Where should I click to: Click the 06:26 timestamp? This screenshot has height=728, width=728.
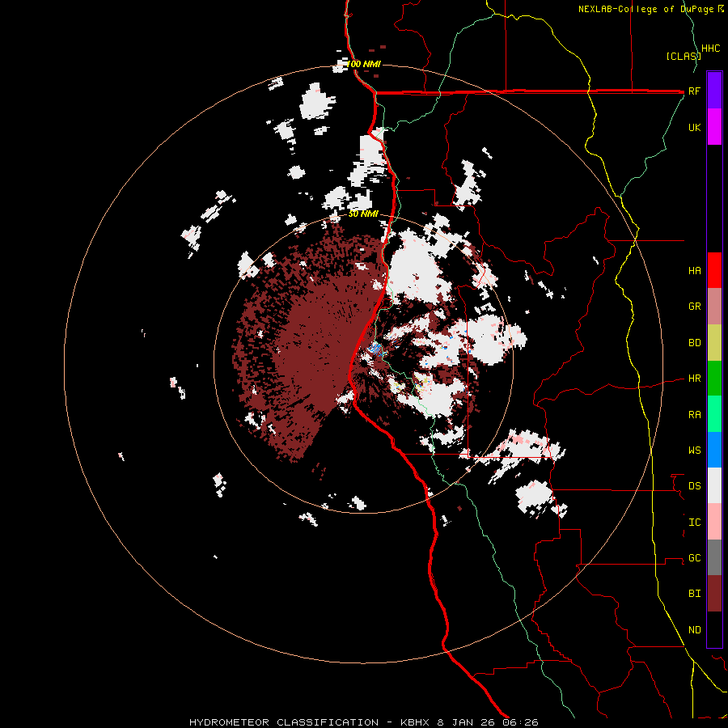pyautogui.click(x=518, y=722)
